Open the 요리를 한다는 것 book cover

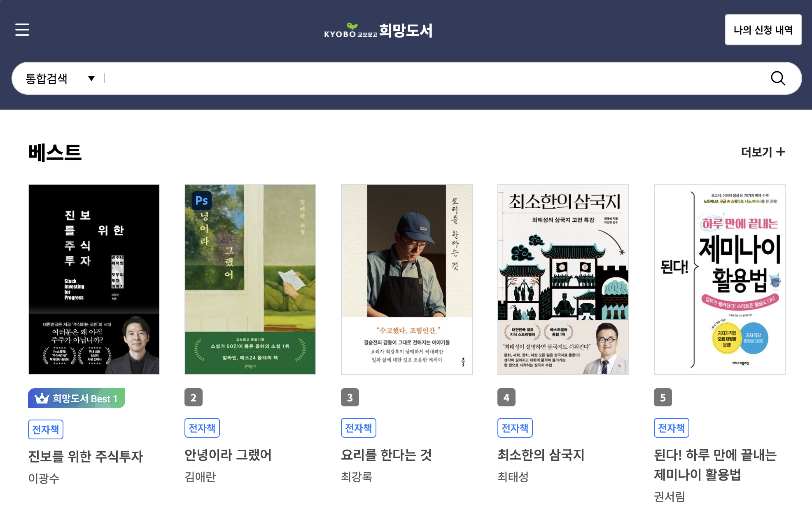(x=407, y=279)
